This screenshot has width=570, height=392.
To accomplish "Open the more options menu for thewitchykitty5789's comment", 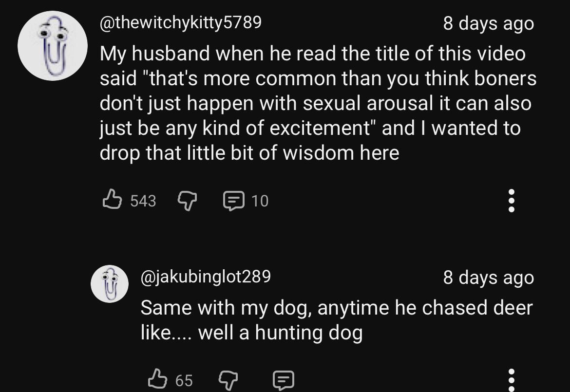I will click(511, 200).
